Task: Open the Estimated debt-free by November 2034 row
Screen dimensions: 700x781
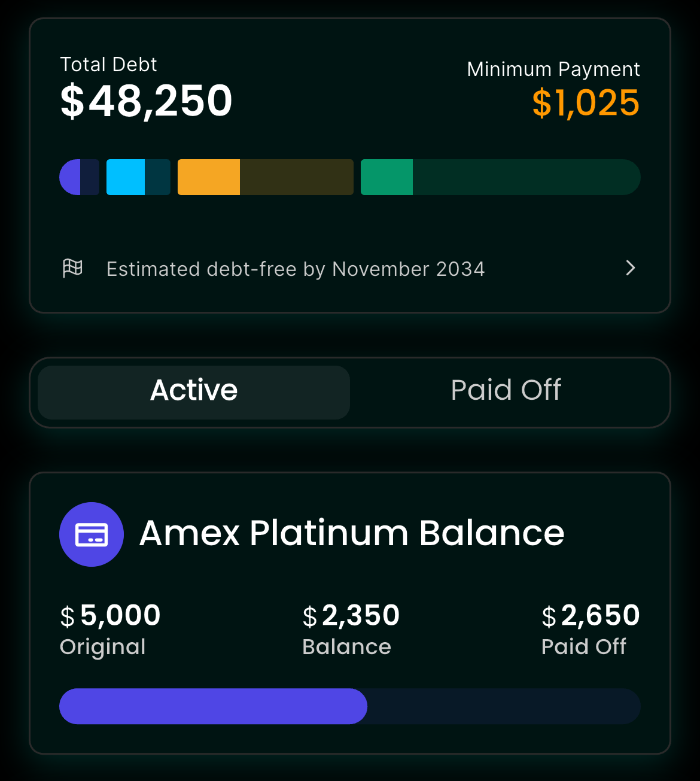Action: click(x=350, y=269)
